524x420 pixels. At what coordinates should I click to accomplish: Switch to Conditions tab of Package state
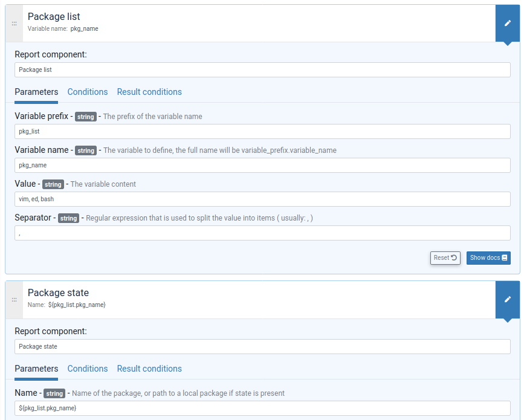pyautogui.click(x=87, y=369)
